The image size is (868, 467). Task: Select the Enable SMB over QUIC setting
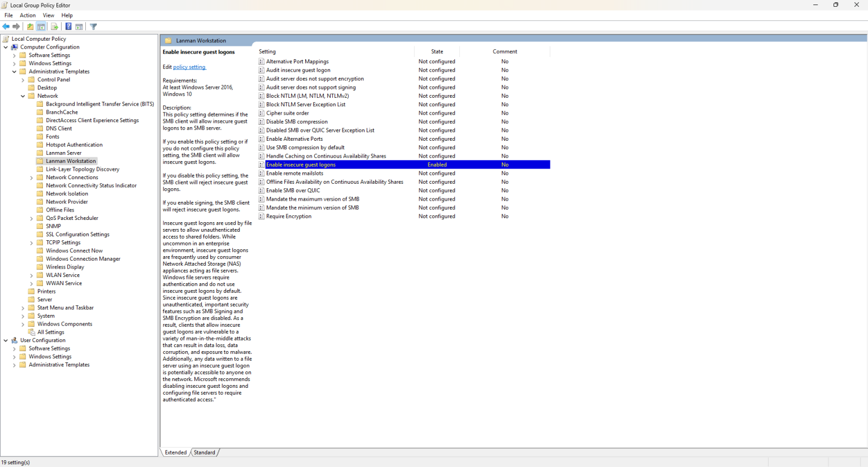293,191
